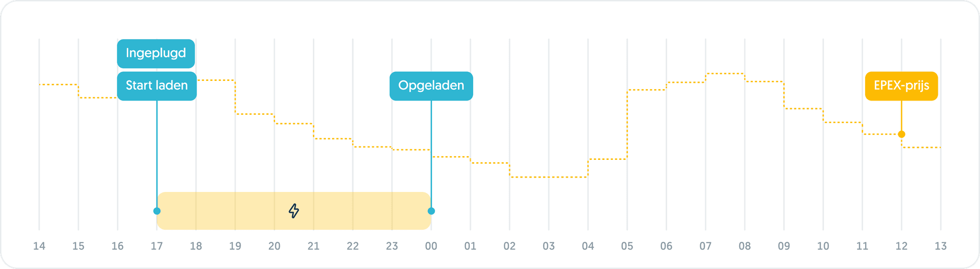Screen dimensions: 980x269
Task: Click the EPEX-prijs tooltip label
Action: point(901,86)
